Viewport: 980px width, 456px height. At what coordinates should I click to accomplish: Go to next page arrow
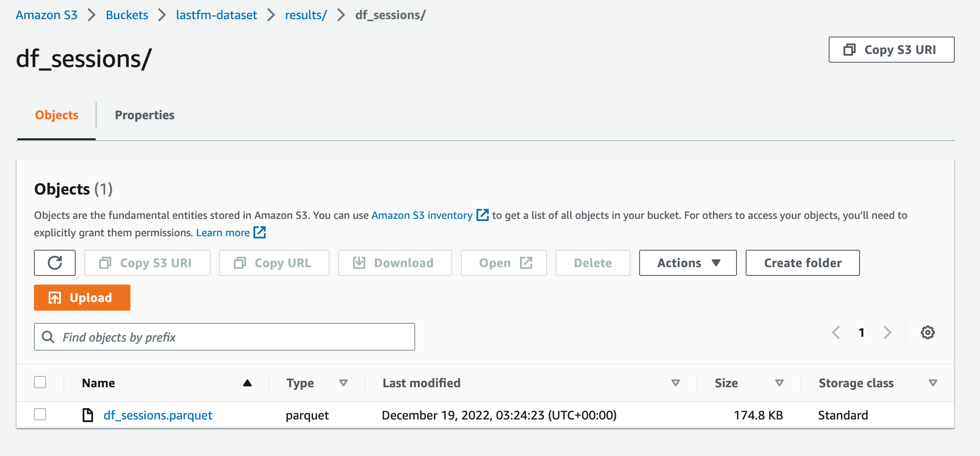[887, 333]
